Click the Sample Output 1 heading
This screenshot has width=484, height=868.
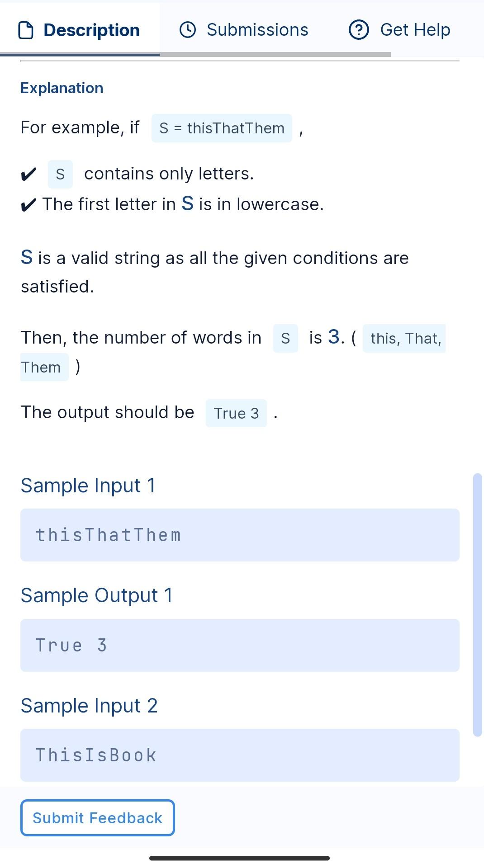pos(96,595)
